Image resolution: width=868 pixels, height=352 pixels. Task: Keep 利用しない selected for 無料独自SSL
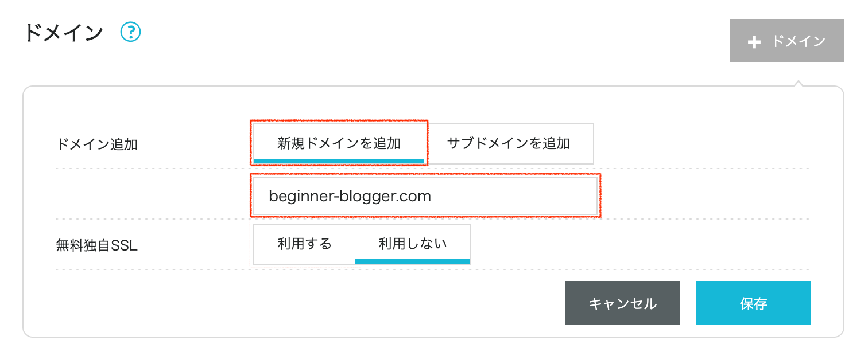(x=413, y=244)
